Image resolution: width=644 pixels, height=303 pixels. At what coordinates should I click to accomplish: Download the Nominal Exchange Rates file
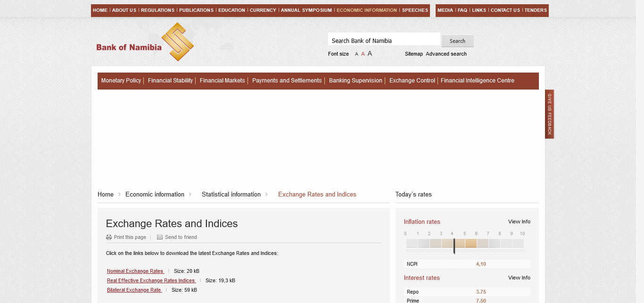pos(135,271)
